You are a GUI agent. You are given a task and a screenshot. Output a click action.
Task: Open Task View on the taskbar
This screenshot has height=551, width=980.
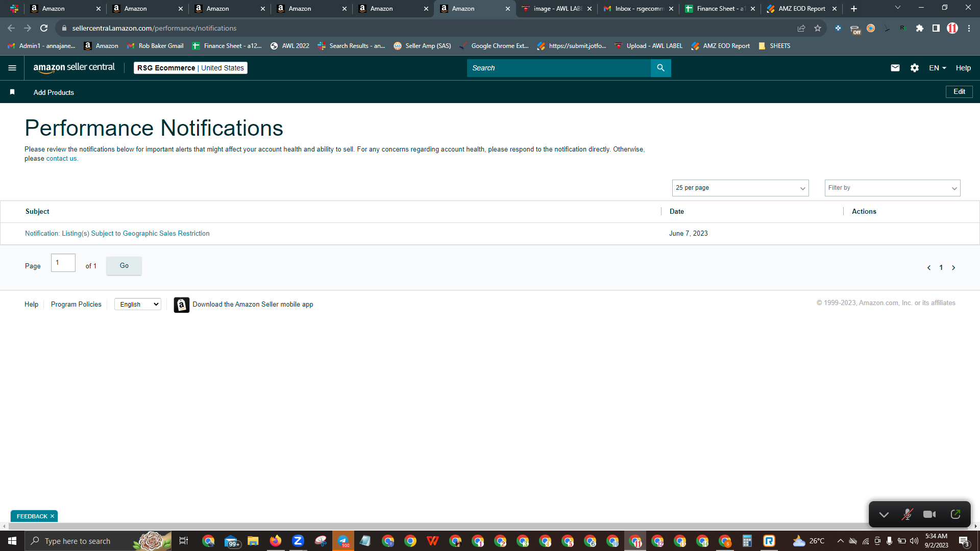[x=184, y=541]
